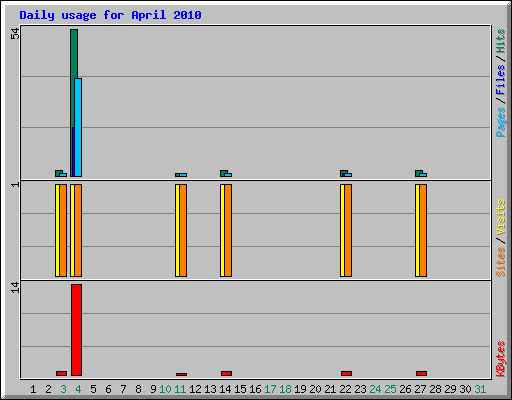Click the 'Files' legend label
This screenshot has height=400, width=512.
[501, 79]
